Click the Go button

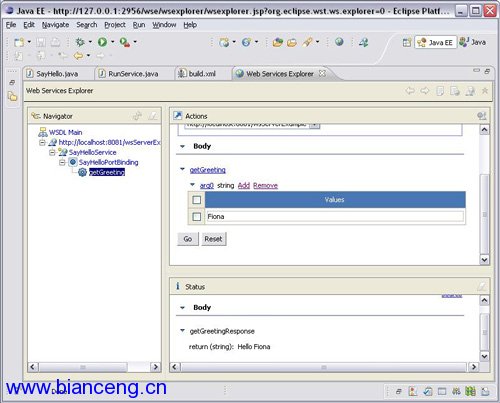point(188,239)
